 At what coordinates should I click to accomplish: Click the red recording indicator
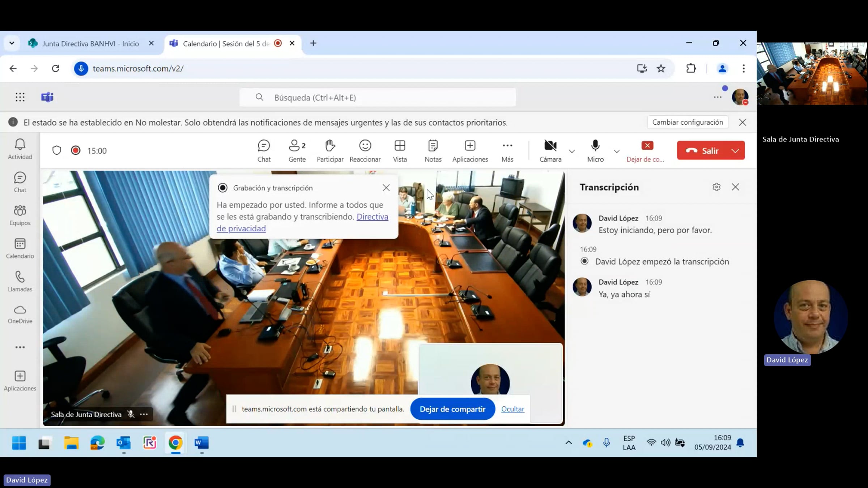click(76, 150)
